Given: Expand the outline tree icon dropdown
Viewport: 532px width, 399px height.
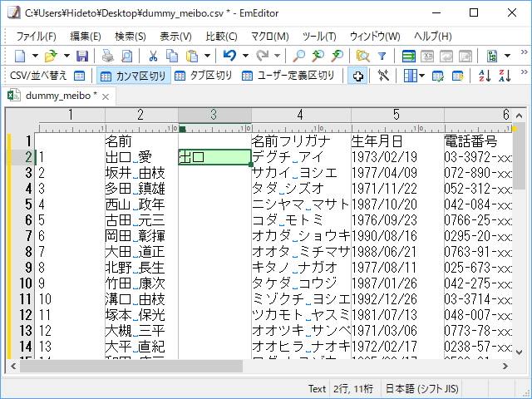Looking at the screenshot, I should (507, 56).
